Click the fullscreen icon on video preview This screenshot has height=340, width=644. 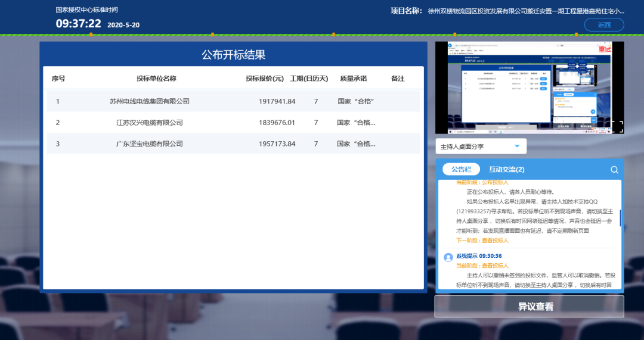tap(617, 126)
